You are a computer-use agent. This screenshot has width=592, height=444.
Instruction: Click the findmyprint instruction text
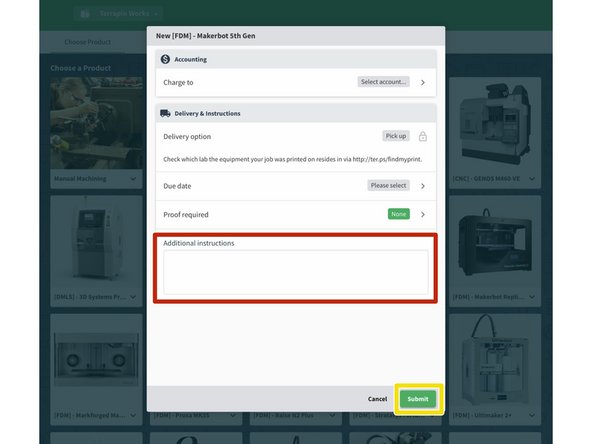293,159
